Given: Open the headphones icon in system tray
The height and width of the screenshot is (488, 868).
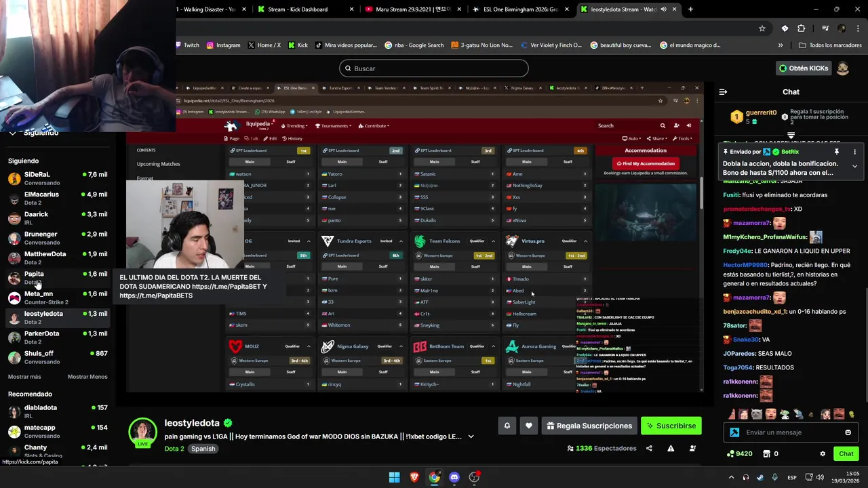Looking at the screenshot, I should click(x=746, y=477).
